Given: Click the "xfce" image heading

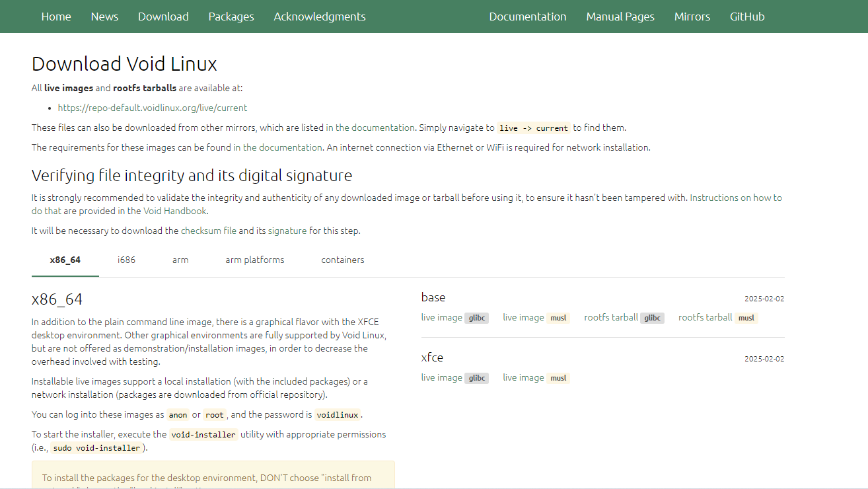Looking at the screenshot, I should (x=432, y=357).
